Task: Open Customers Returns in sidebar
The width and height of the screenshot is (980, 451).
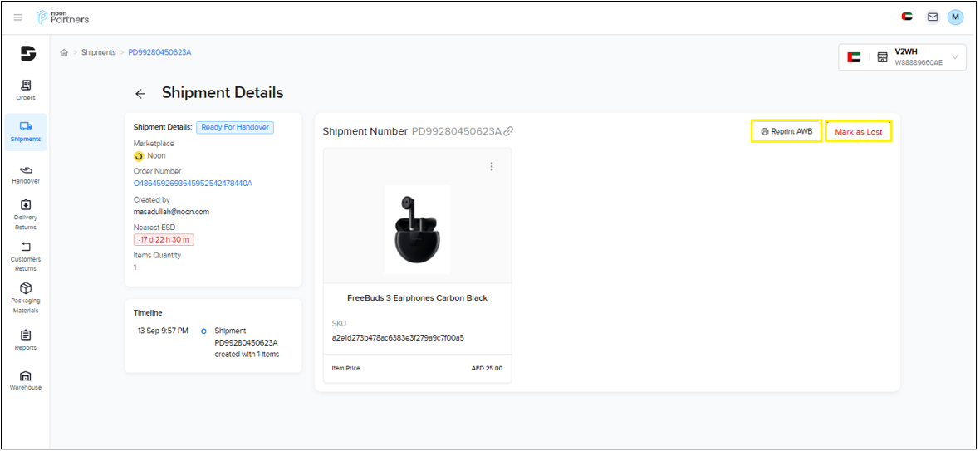Action: click(x=26, y=257)
